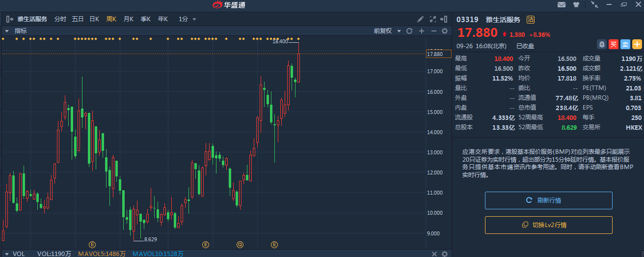Open the 1分 minute interval dropdown
This screenshot has width=644, height=257.
188,19
